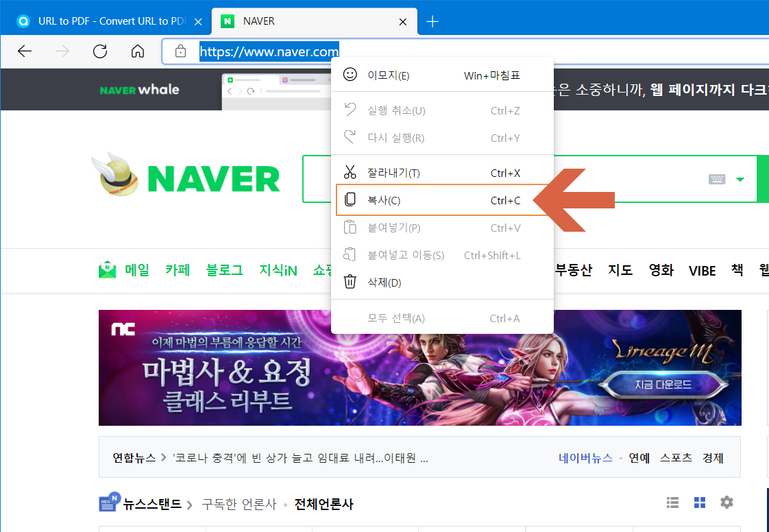The height and width of the screenshot is (532, 769).
Task: Open the 네이버뉴스 link
Action: (585, 458)
